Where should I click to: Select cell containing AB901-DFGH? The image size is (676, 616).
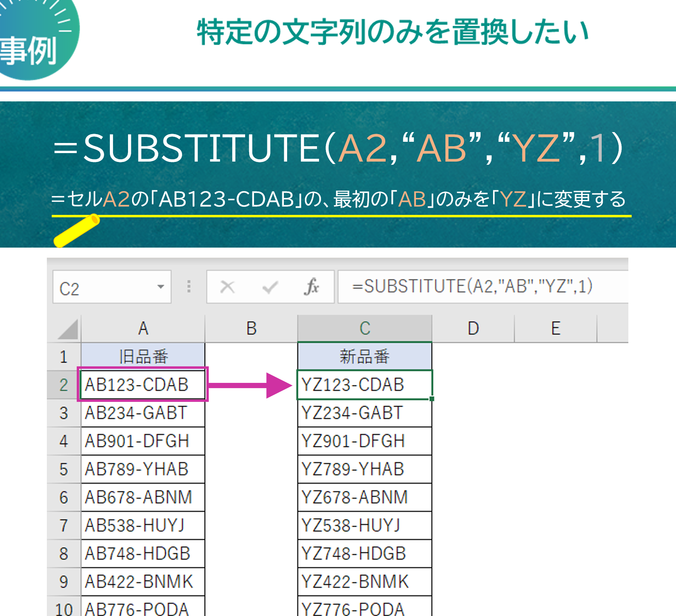143,441
